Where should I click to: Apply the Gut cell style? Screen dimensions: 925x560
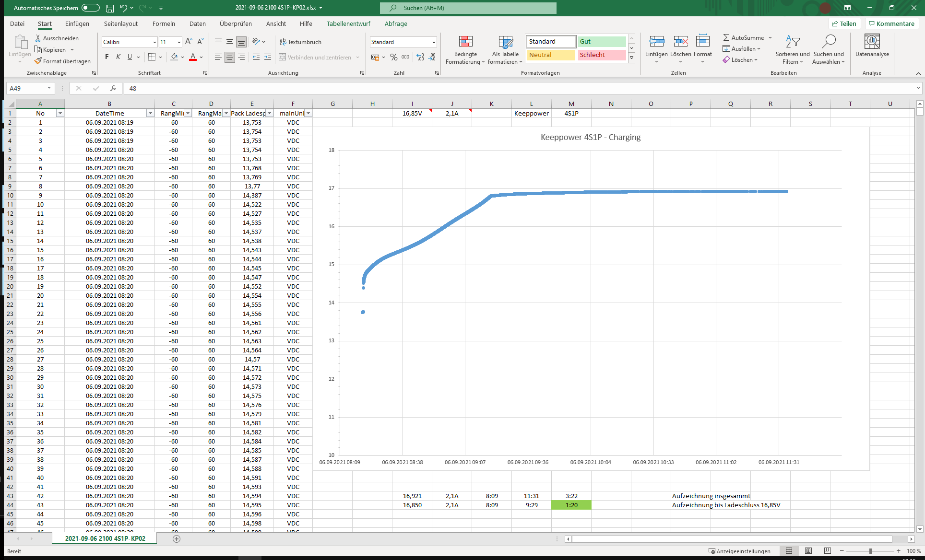coord(602,42)
